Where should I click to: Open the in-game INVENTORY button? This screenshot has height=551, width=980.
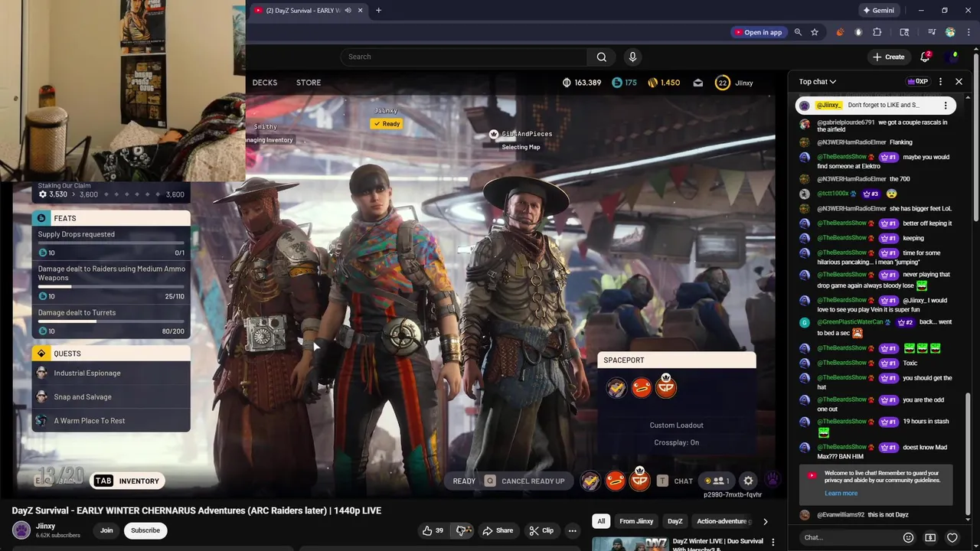(x=127, y=481)
